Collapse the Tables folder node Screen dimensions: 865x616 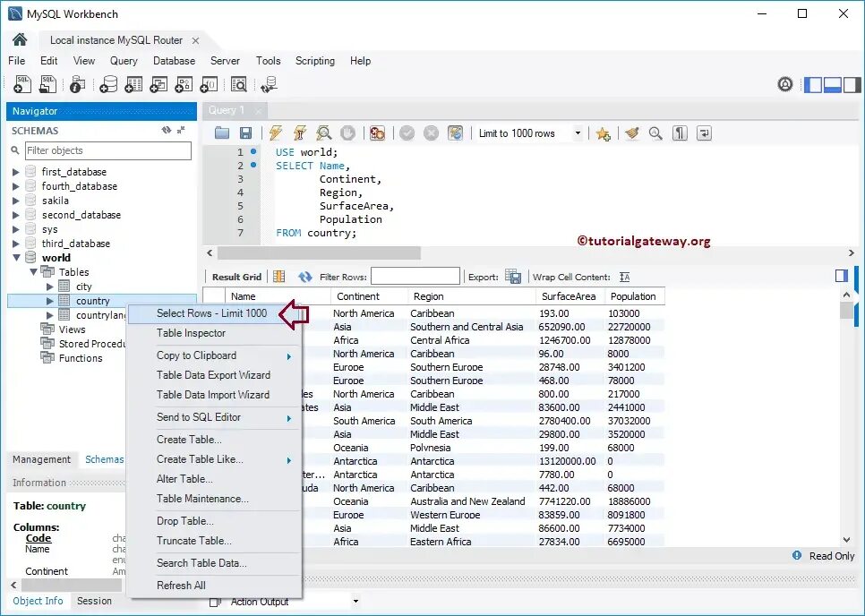tap(34, 272)
